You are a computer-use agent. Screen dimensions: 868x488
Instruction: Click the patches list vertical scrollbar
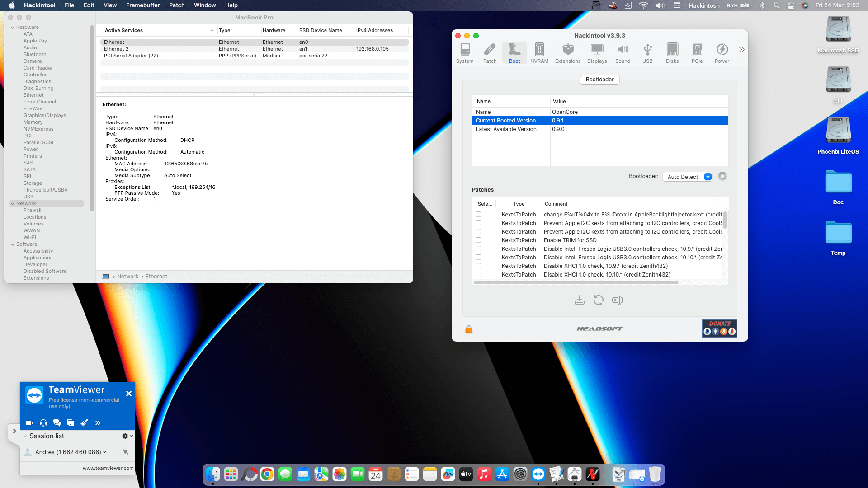(x=725, y=220)
